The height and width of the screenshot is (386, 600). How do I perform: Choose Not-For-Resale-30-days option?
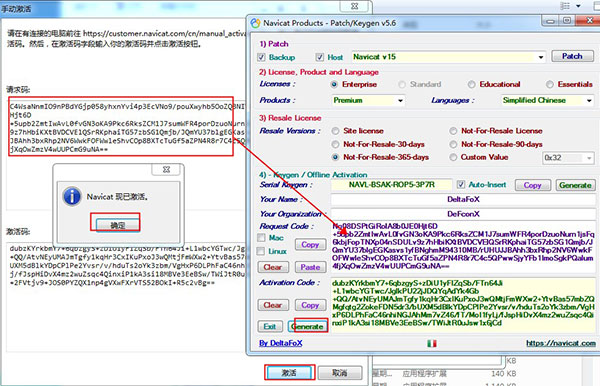336,144
